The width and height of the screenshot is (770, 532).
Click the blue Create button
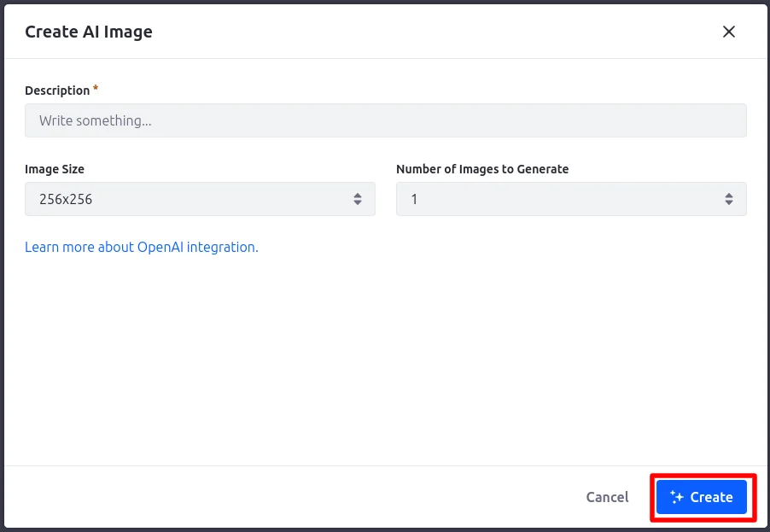tap(701, 497)
